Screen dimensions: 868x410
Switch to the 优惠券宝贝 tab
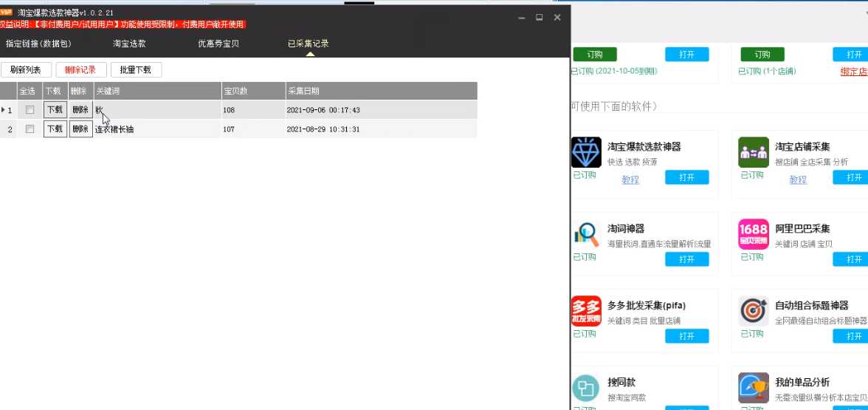[218, 43]
